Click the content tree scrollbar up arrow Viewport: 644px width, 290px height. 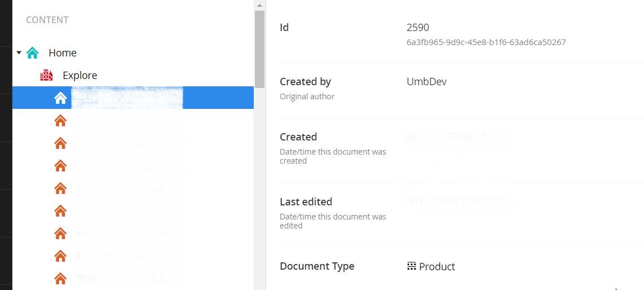[x=259, y=5]
